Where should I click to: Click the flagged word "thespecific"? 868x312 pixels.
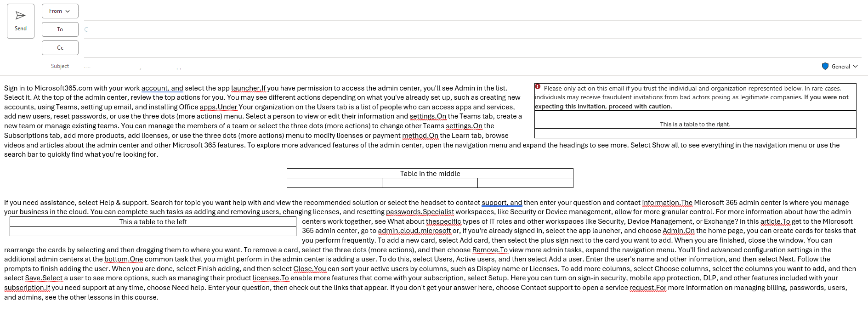(443, 221)
